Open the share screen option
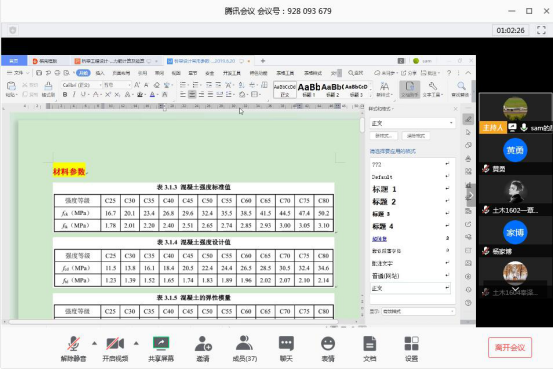 161,343
